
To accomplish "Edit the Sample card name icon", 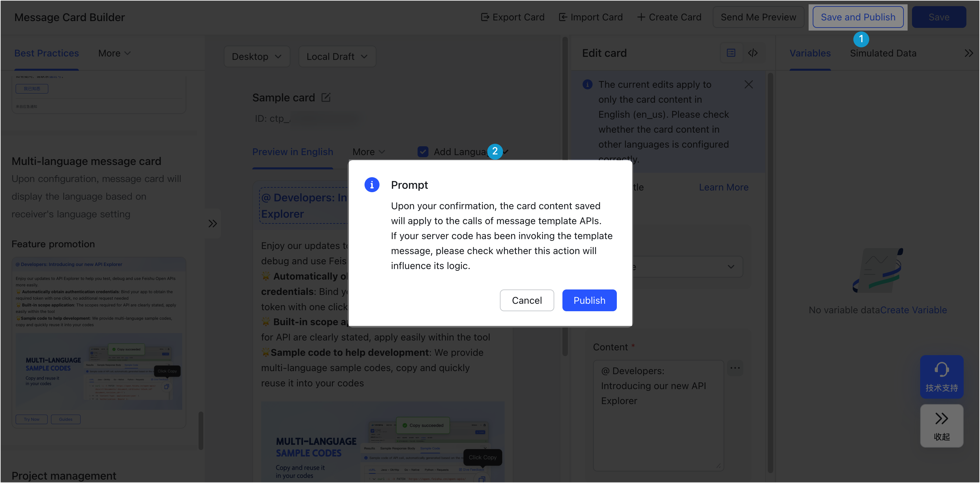I will 326,97.
